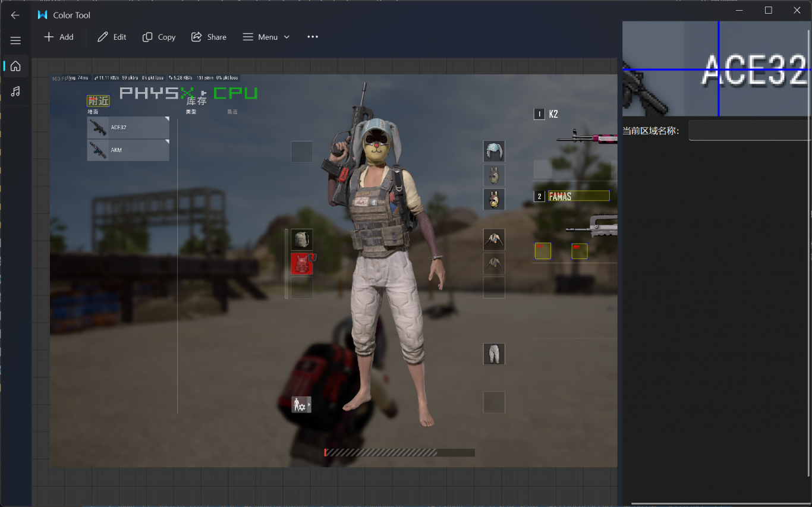Select the 附近 highlighted region
This screenshot has width=812, height=507.
coord(98,101)
